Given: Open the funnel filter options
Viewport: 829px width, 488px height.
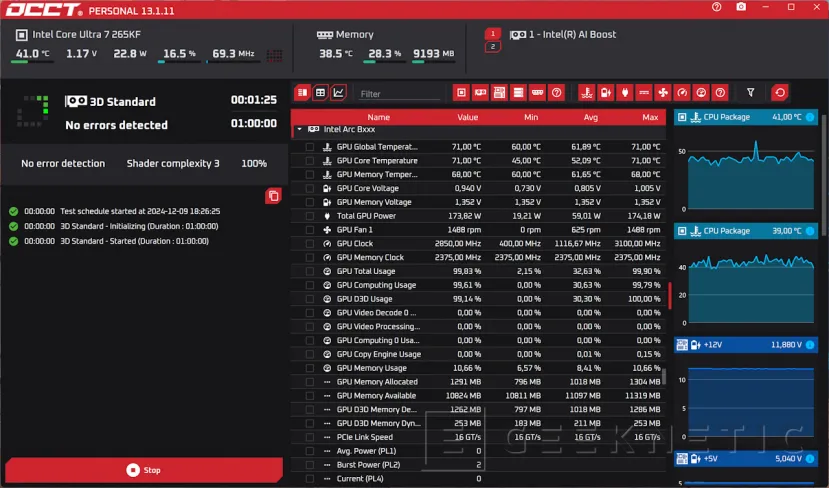Looking at the screenshot, I should (x=750, y=93).
